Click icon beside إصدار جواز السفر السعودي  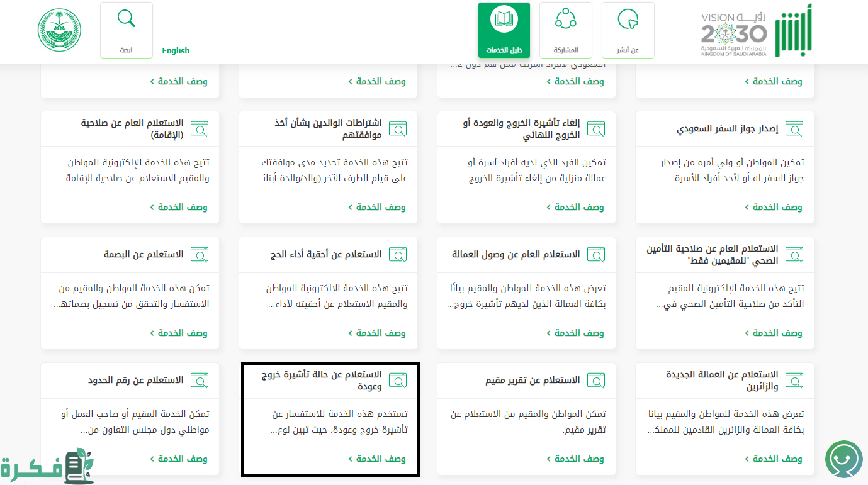tap(794, 129)
